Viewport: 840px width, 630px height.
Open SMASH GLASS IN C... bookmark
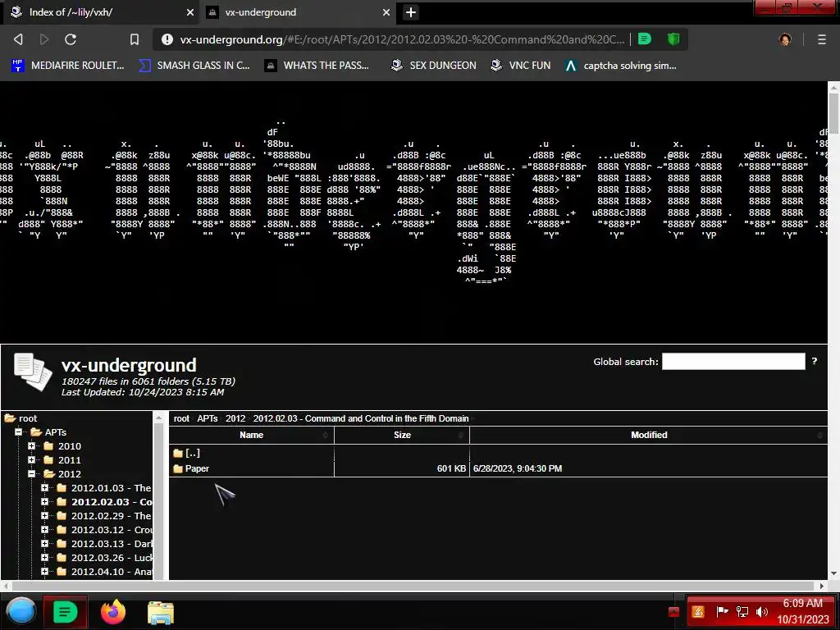pyautogui.click(x=194, y=66)
